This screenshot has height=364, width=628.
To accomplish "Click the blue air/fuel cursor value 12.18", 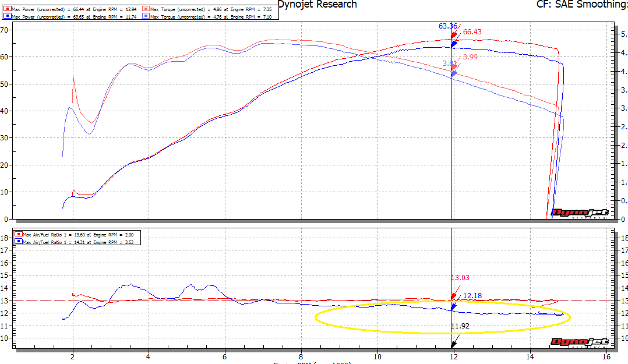I will 472,296.
